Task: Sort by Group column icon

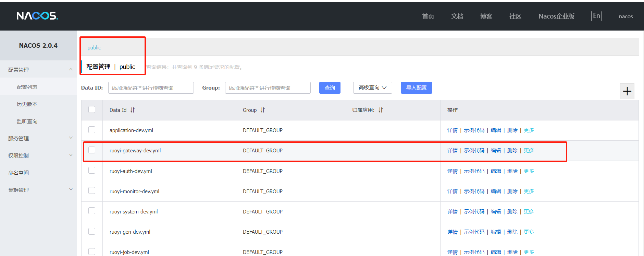Action: (x=263, y=110)
